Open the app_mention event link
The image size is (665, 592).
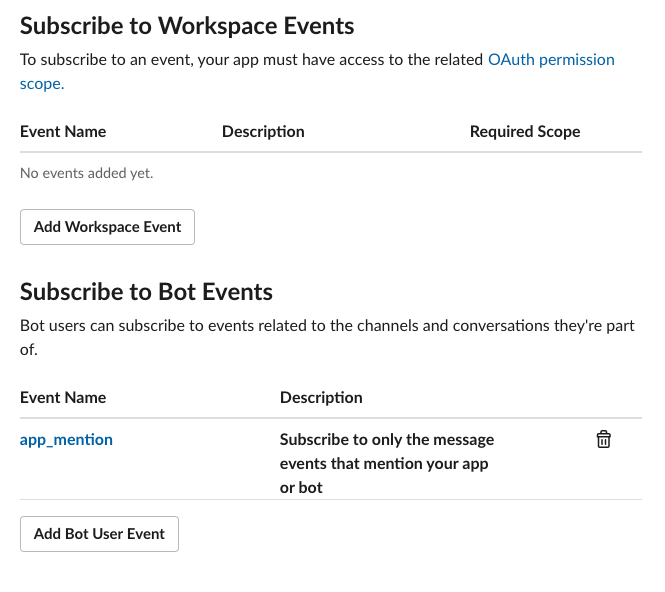(x=66, y=439)
